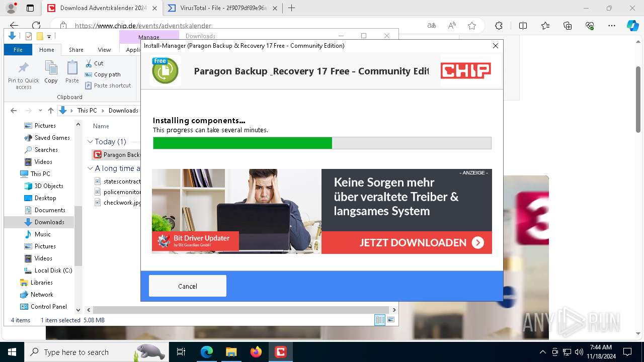
Task: Close the VirusTotal tab
Action: pyautogui.click(x=275, y=8)
